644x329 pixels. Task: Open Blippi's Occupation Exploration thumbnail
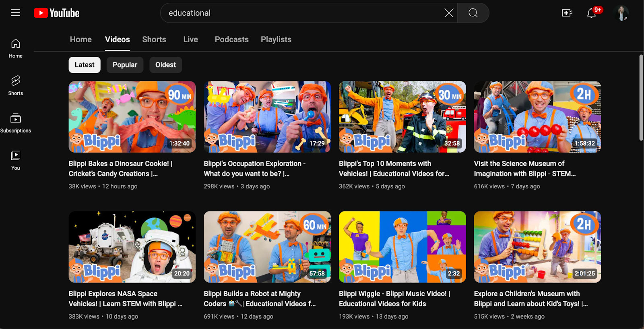point(267,117)
